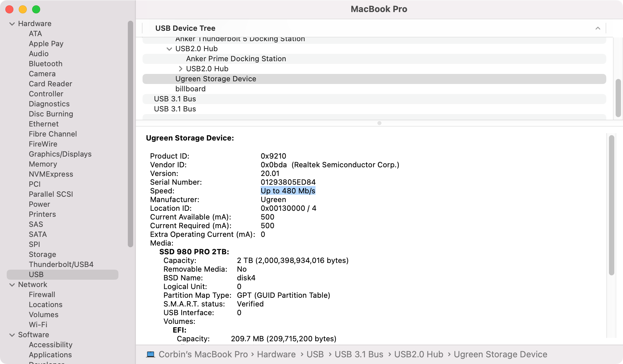Select Anker Prime Docking Station row
This screenshot has height=364, width=623.
point(374,59)
